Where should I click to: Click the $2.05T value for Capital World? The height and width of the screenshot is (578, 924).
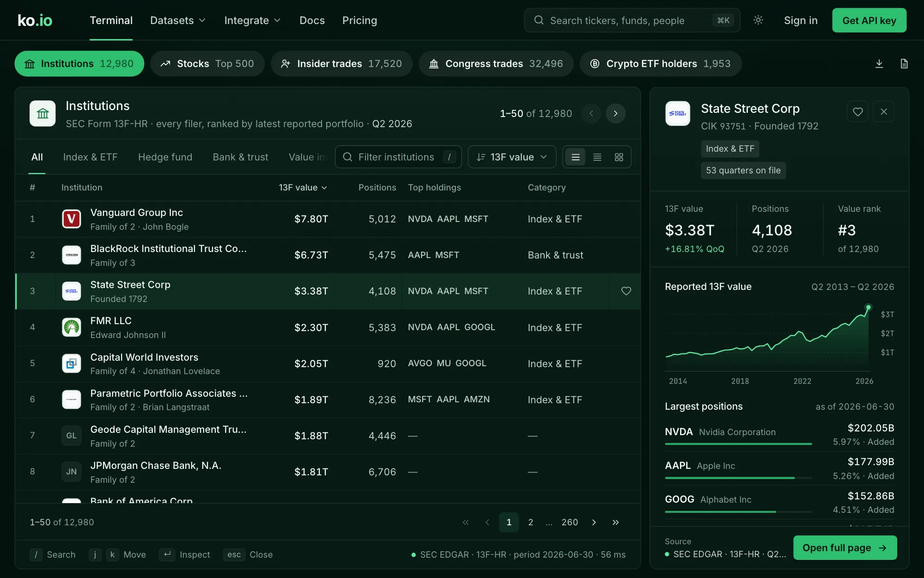point(311,363)
